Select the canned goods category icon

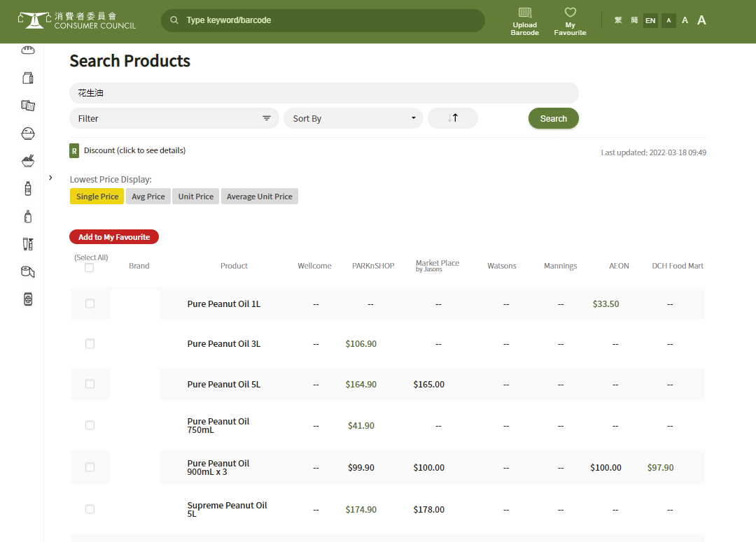pyautogui.click(x=28, y=299)
